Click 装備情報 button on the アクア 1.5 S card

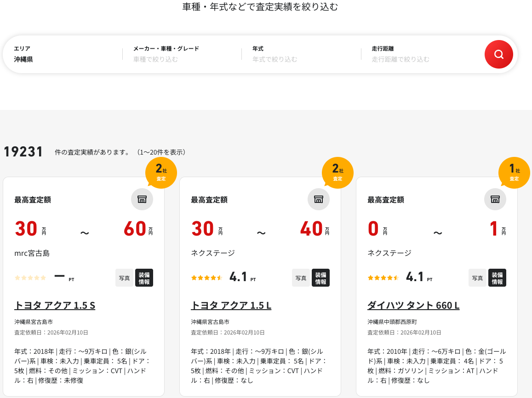[x=144, y=278]
